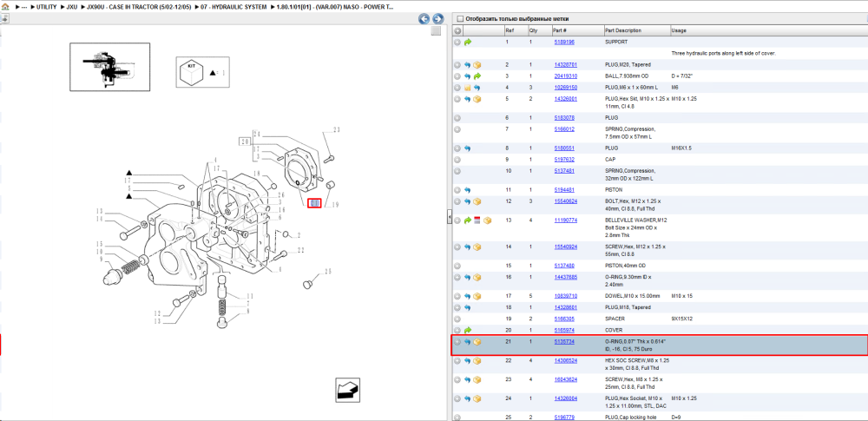Go to the home page icon
The height and width of the screenshot is (421, 868).
point(5,6)
